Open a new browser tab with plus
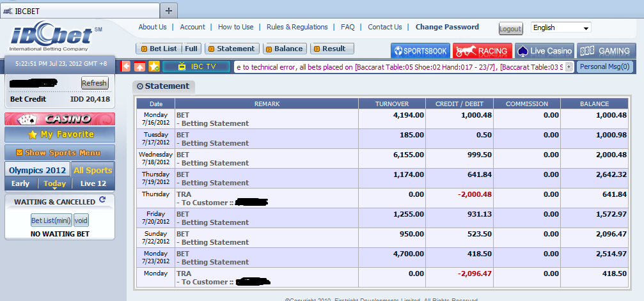 point(169,11)
